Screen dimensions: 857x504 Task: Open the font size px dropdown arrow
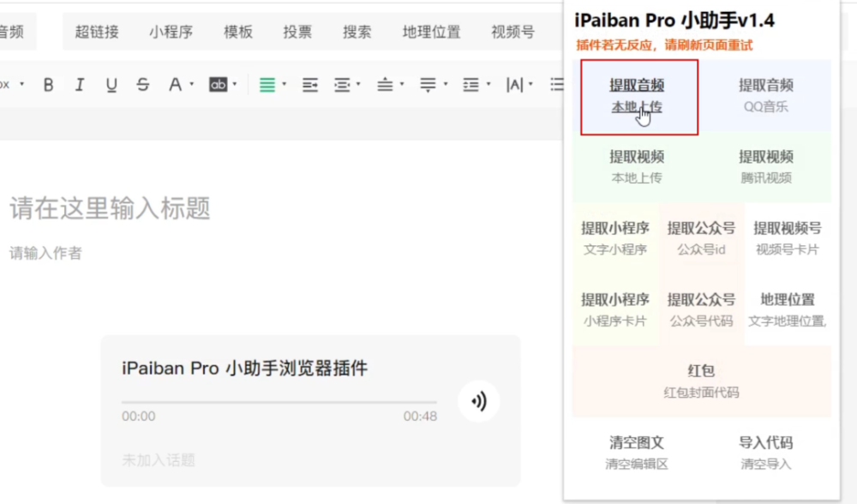(22, 84)
